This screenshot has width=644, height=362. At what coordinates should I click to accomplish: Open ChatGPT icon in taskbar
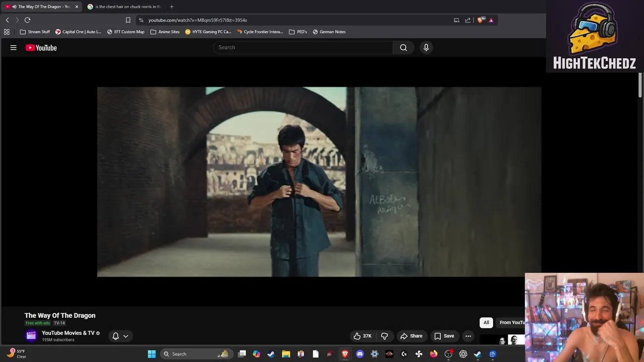(463, 354)
